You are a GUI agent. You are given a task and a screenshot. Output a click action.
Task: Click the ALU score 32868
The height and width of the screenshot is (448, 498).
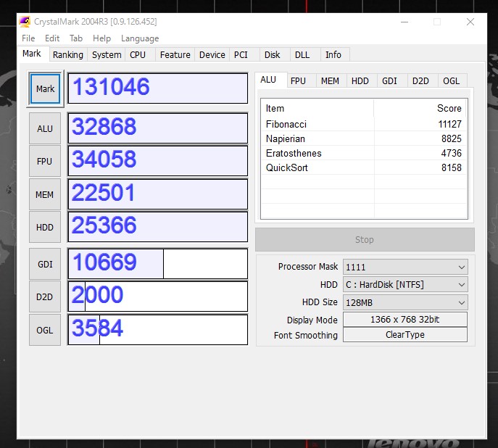(158, 128)
